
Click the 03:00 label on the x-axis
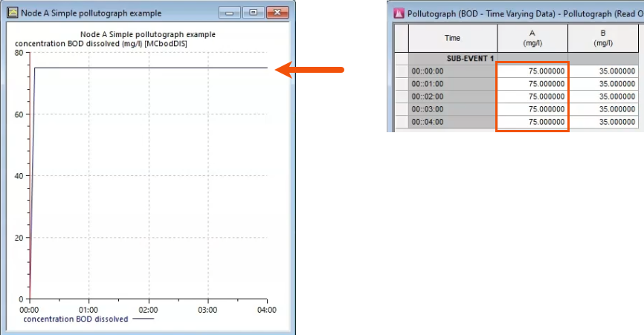[x=207, y=310]
